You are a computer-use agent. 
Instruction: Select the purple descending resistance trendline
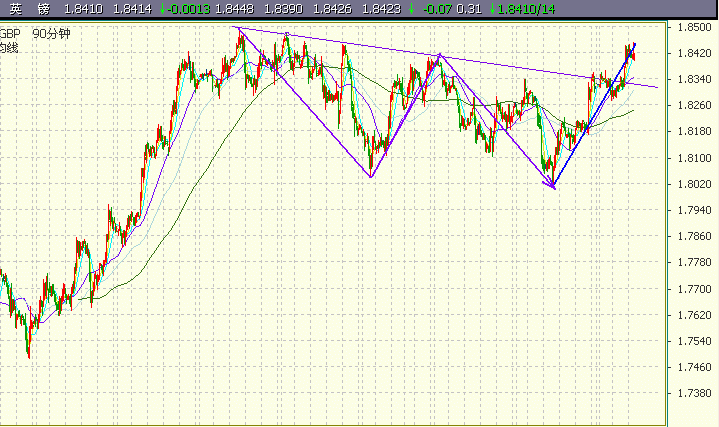447,57
